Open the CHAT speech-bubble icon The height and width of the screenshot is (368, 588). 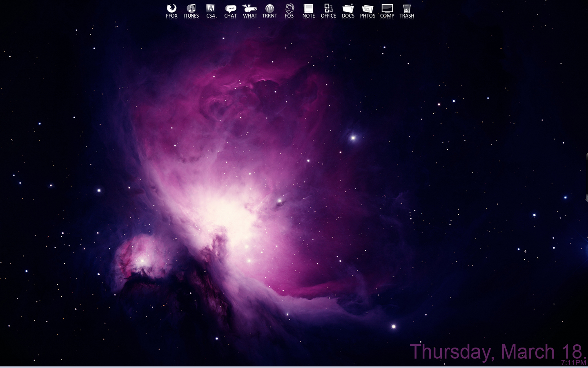tap(231, 8)
